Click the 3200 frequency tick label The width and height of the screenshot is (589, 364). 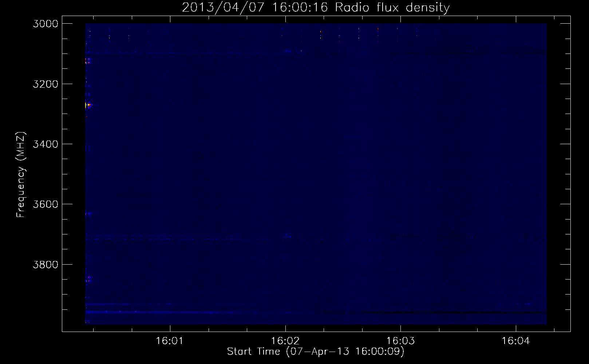coord(46,84)
